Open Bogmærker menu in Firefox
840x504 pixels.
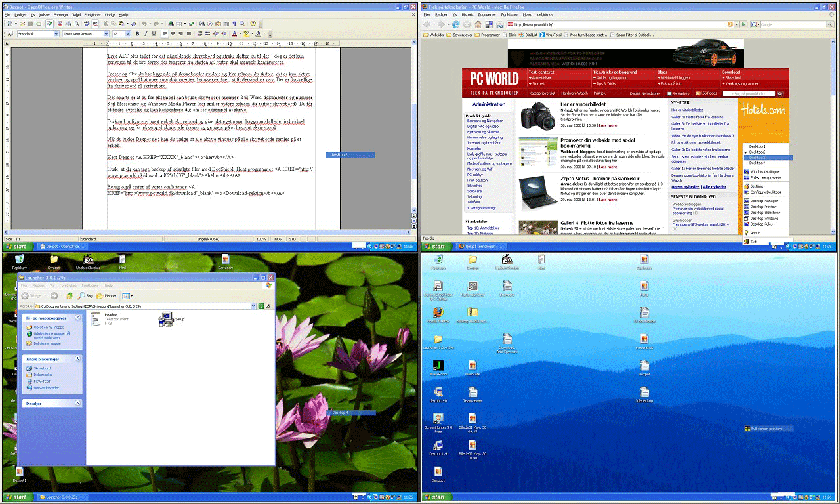point(487,14)
